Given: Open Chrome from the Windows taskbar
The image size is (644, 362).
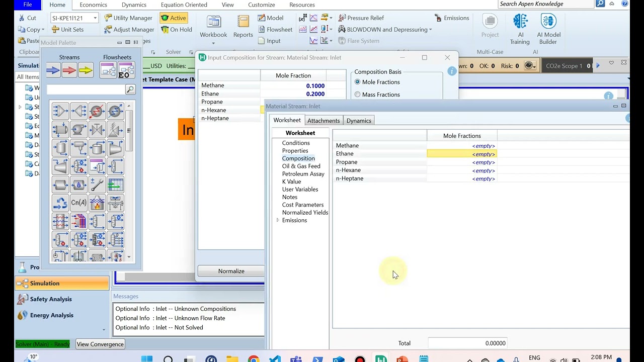Looking at the screenshot, I should click(x=253, y=359).
